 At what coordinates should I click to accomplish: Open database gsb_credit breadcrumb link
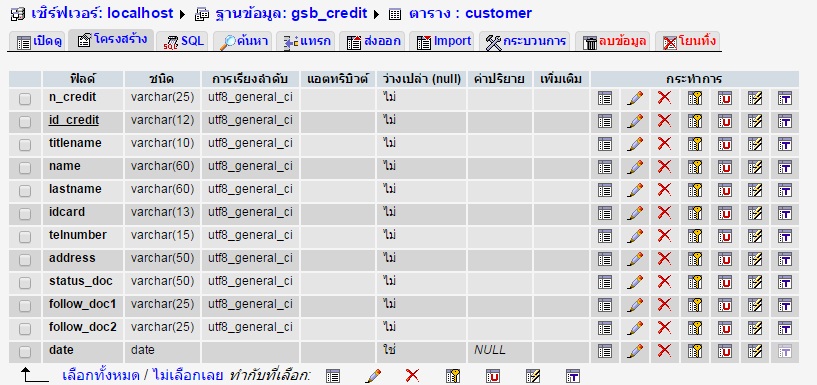(291, 14)
